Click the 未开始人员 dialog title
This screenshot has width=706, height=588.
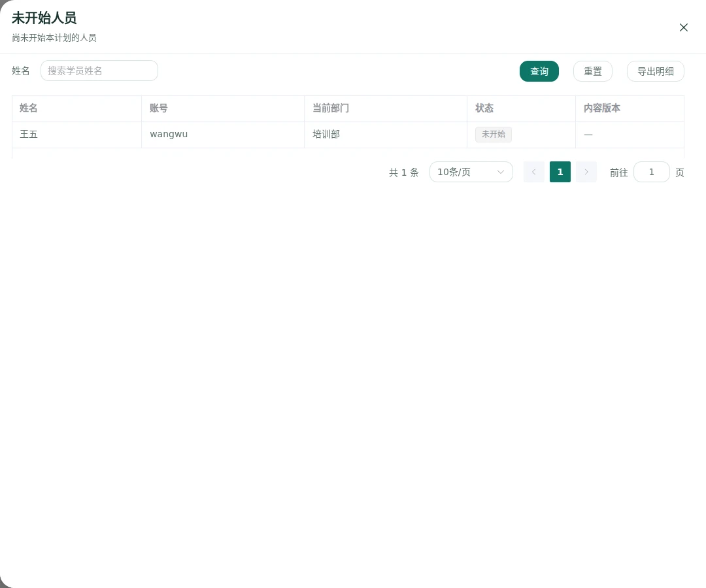pos(44,18)
